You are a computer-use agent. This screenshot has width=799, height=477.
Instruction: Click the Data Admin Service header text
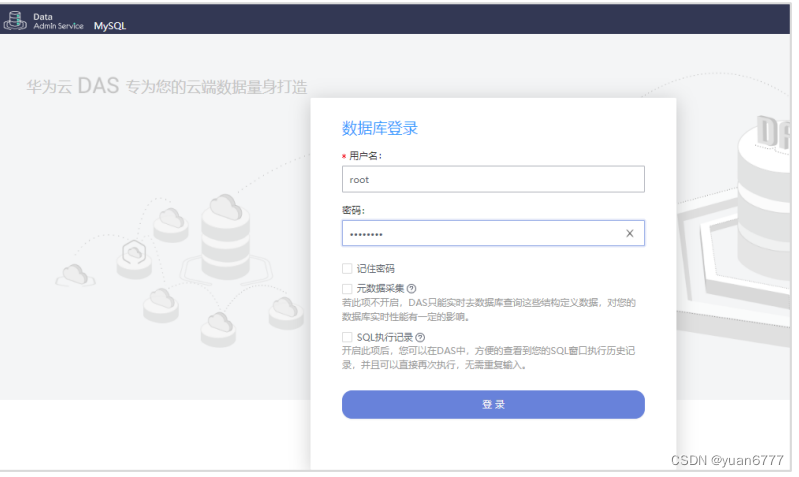59,21
